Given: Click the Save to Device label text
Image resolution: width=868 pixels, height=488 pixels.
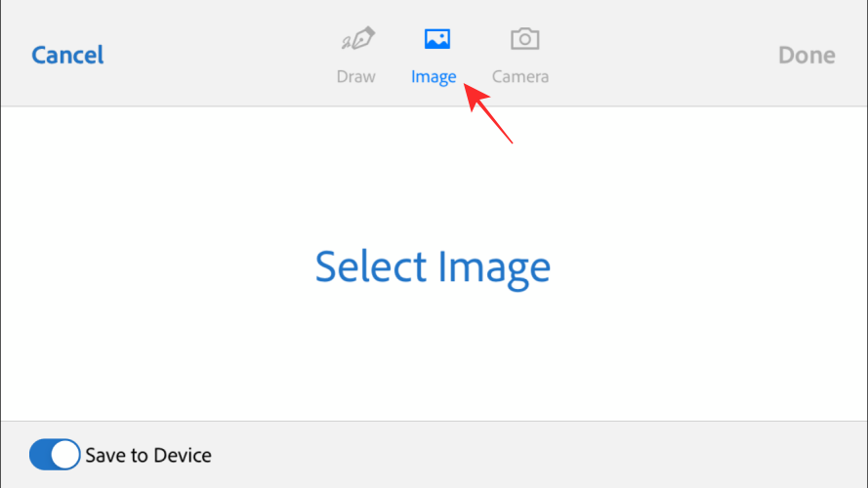Looking at the screenshot, I should 148,455.
